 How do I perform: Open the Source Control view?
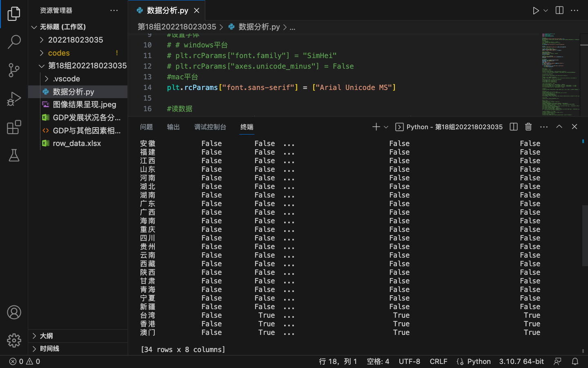pos(14,70)
